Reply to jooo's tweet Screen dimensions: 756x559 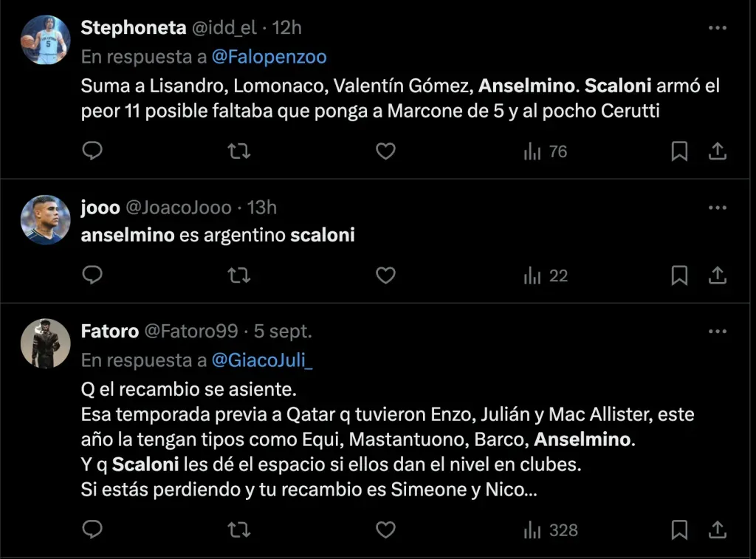pos(92,275)
